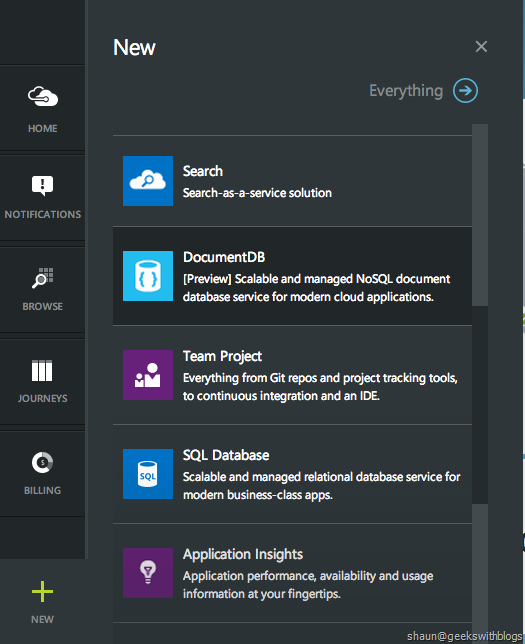Click the green plus New icon
This screenshot has height=644, width=525.
(42, 592)
